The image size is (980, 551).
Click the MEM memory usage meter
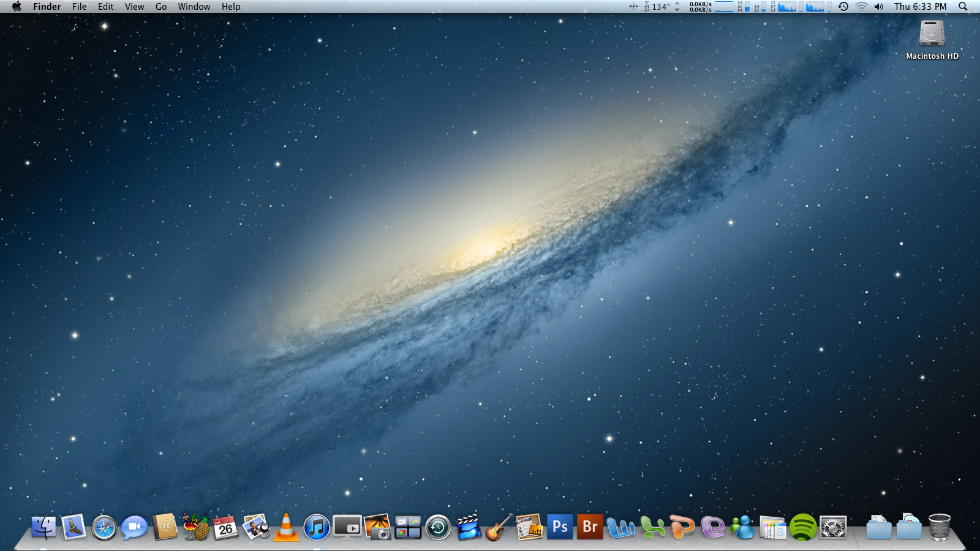[x=744, y=7]
